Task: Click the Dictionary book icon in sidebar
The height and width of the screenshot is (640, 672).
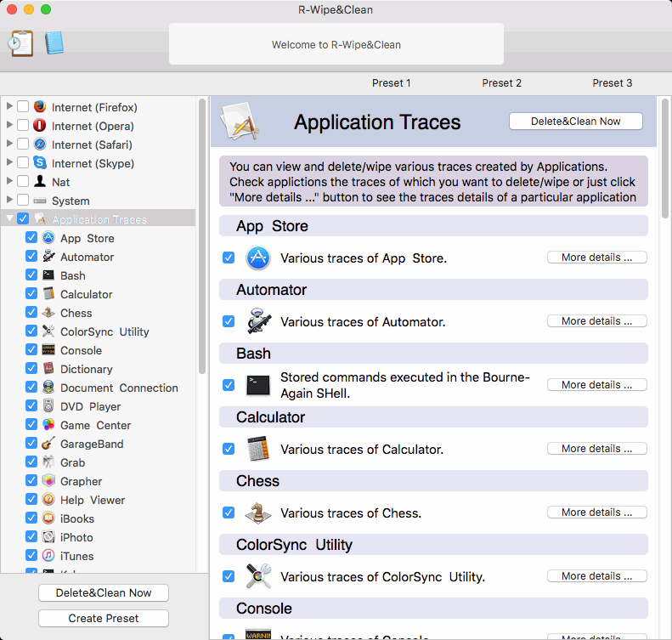Action: [x=48, y=368]
